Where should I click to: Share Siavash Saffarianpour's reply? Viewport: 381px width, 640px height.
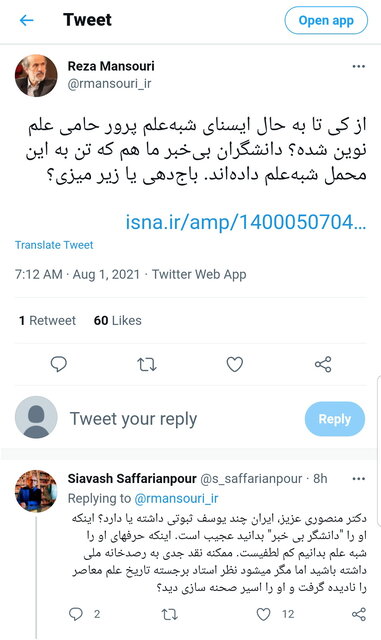[x=359, y=614]
